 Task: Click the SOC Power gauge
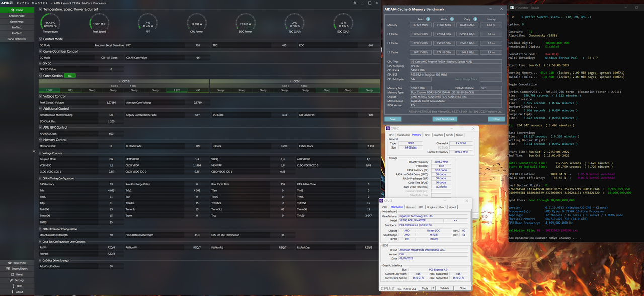click(246, 23)
